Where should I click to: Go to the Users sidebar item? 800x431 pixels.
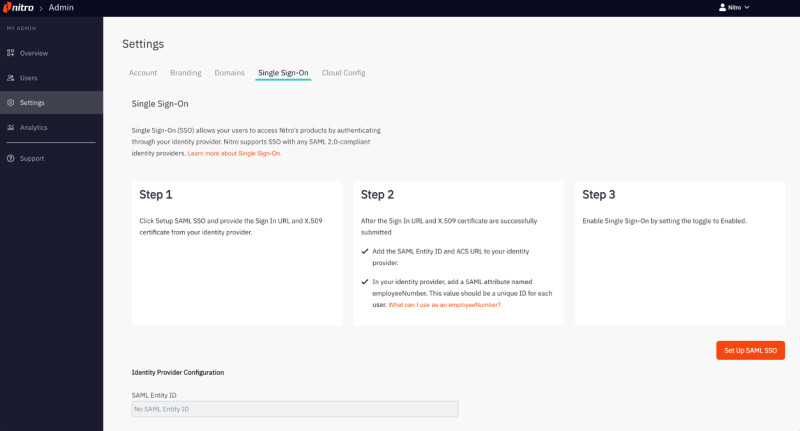click(51, 78)
